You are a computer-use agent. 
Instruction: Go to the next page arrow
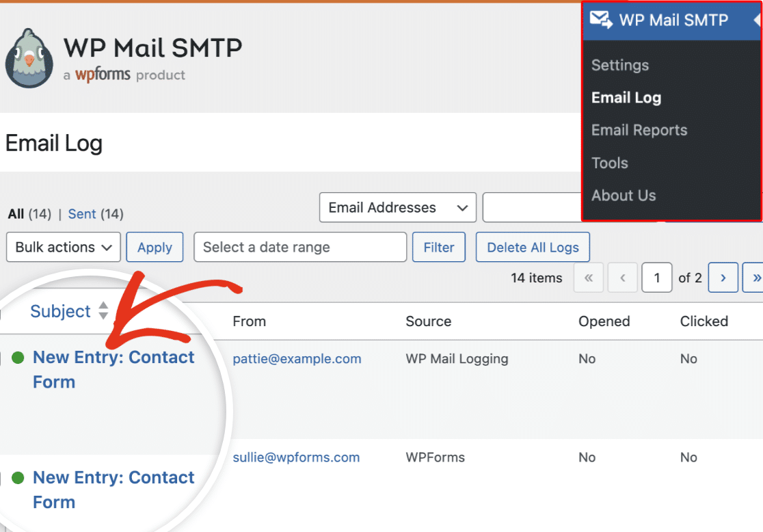pos(723,278)
